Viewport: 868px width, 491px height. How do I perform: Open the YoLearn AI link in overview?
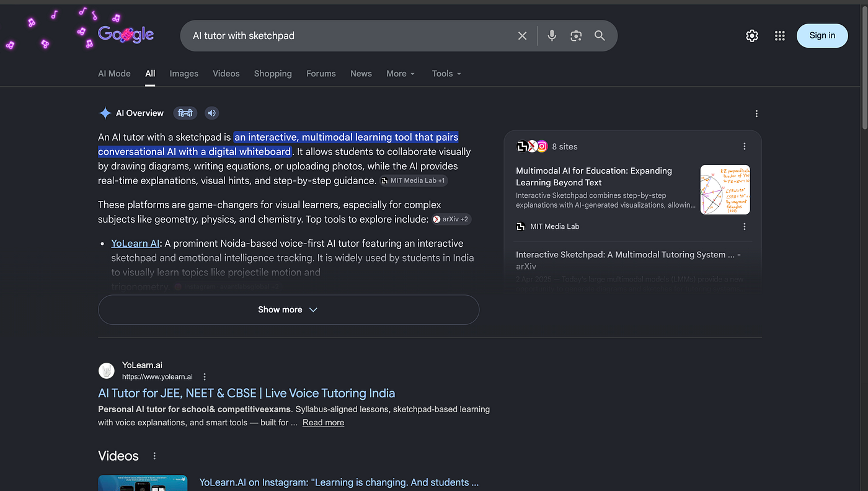pos(135,243)
